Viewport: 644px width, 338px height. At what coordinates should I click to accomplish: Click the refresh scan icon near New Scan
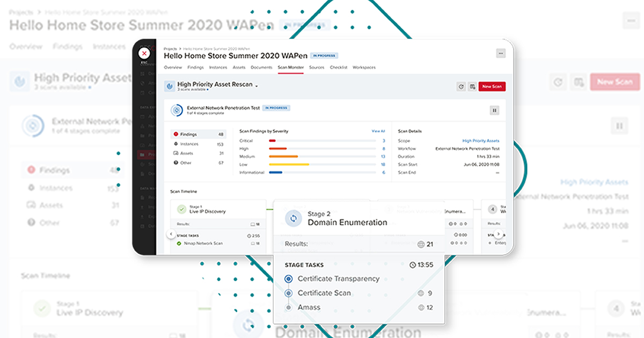tap(462, 86)
